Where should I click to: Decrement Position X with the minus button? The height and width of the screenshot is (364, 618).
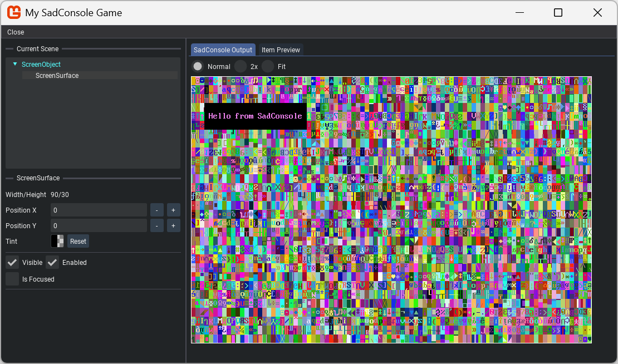click(156, 210)
